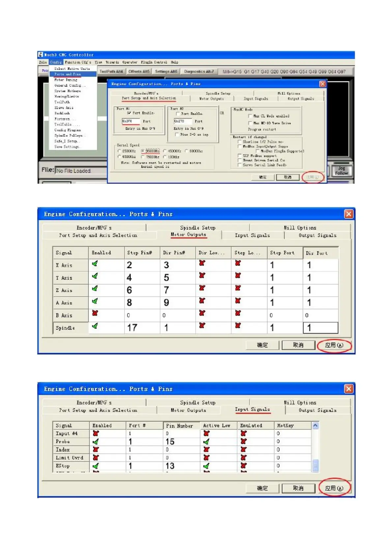Toggle Probe Enabled green checkmark

pyautogui.click(x=96, y=442)
